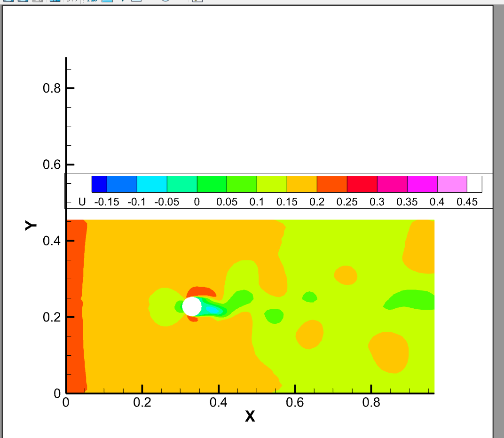Select the azure swatch above -0.15

[x=122, y=184]
